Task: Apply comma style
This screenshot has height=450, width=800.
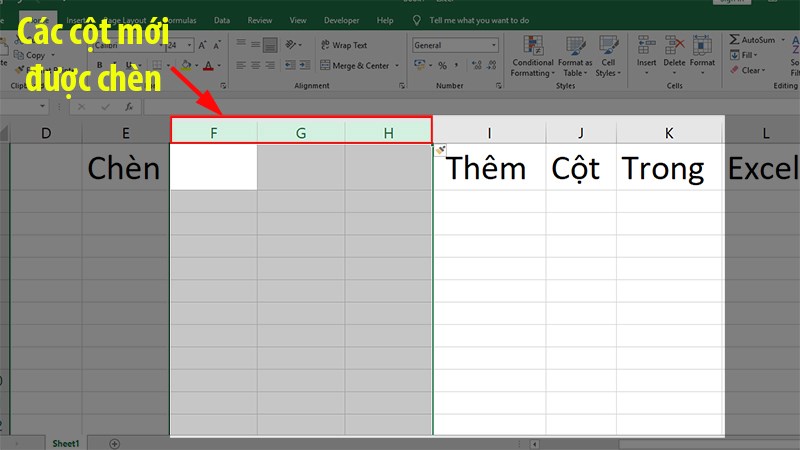Action: pos(456,65)
